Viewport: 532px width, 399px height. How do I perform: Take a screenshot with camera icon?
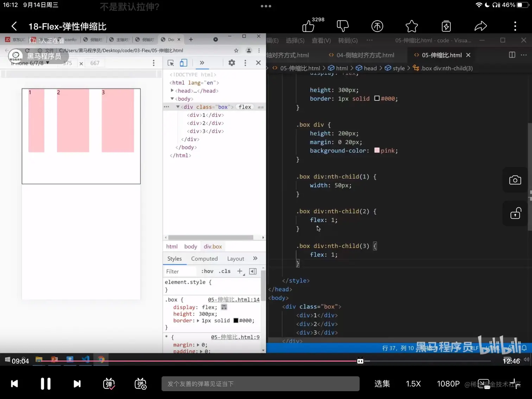tap(515, 180)
